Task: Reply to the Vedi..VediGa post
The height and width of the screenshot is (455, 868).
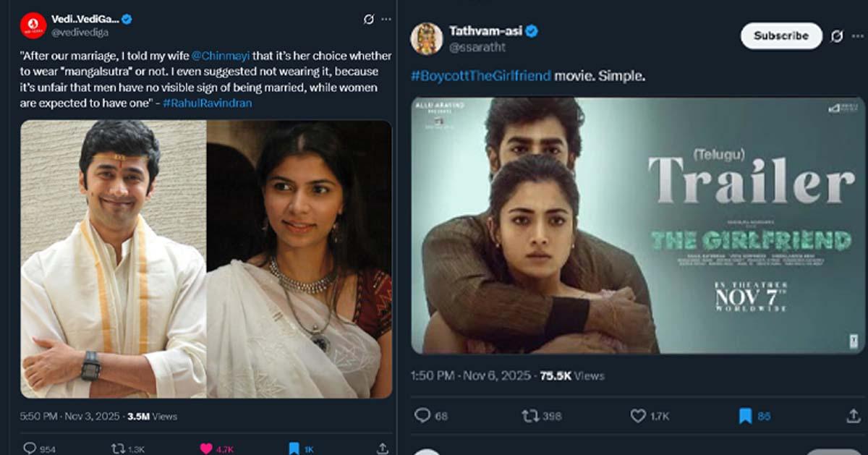Action: (x=30, y=448)
